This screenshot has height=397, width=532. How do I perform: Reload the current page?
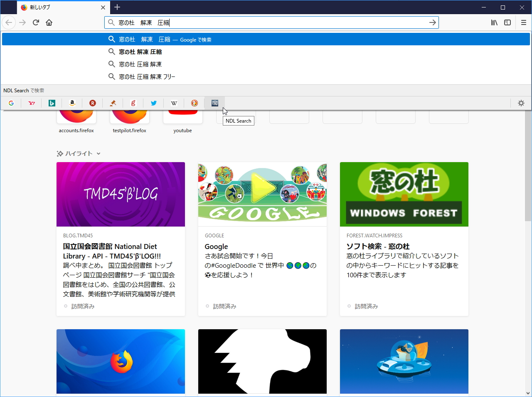tap(36, 22)
